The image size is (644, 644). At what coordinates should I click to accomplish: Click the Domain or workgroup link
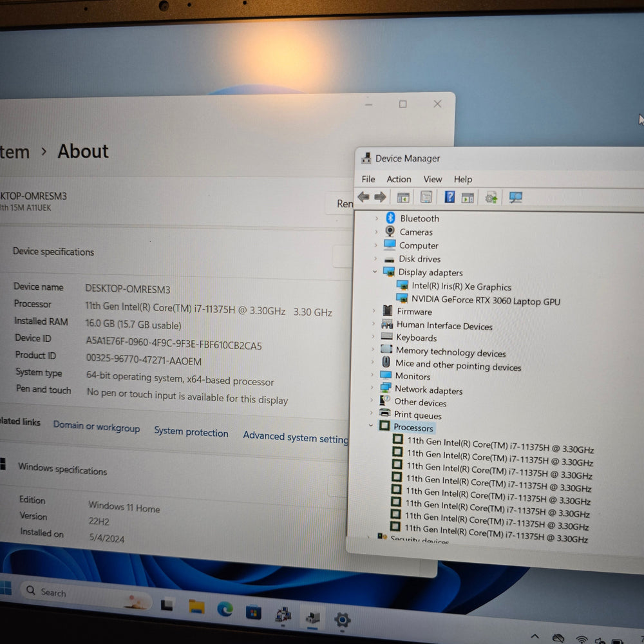click(x=97, y=426)
